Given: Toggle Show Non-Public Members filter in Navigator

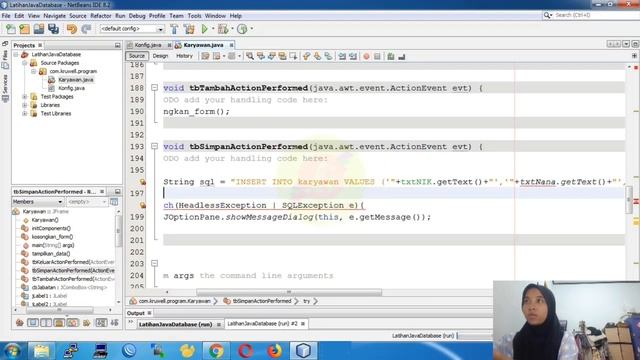Looking at the screenshot, I should [59, 323].
